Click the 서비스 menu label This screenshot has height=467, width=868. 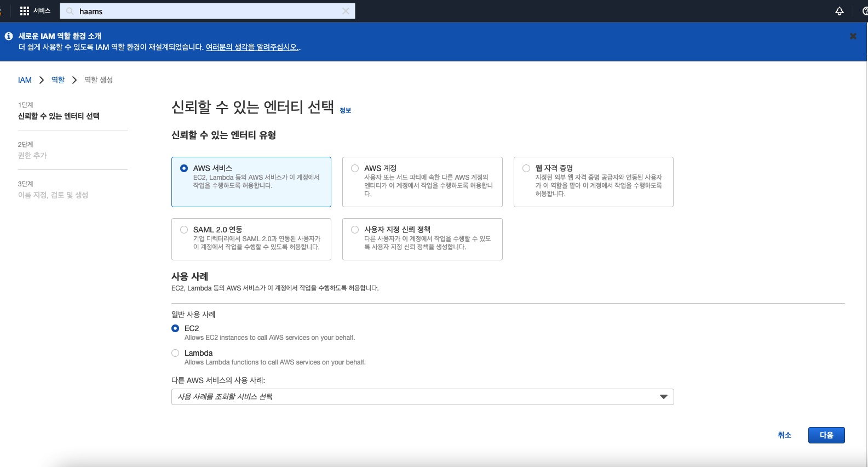42,11
